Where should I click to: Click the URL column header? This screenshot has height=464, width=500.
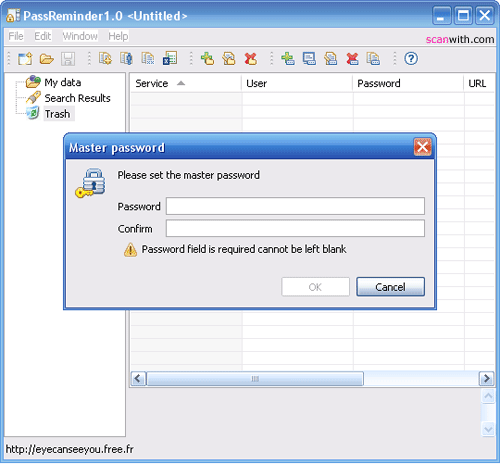click(x=479, y=83)
